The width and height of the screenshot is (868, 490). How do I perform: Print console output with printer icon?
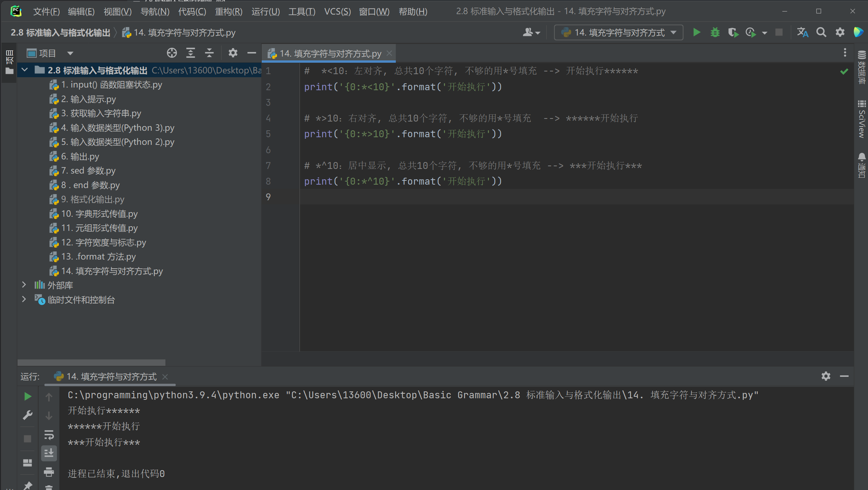(49, 472)
